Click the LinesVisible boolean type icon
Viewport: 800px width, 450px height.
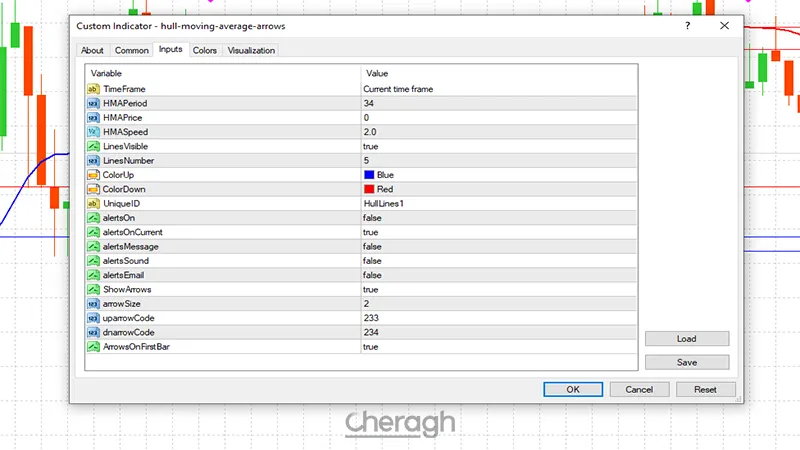click(x=93, y=146)
